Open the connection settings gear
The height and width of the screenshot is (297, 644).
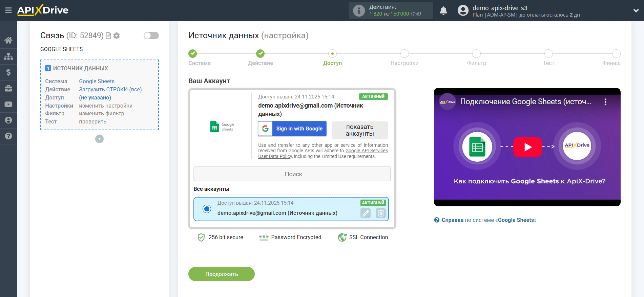(117, 36)
